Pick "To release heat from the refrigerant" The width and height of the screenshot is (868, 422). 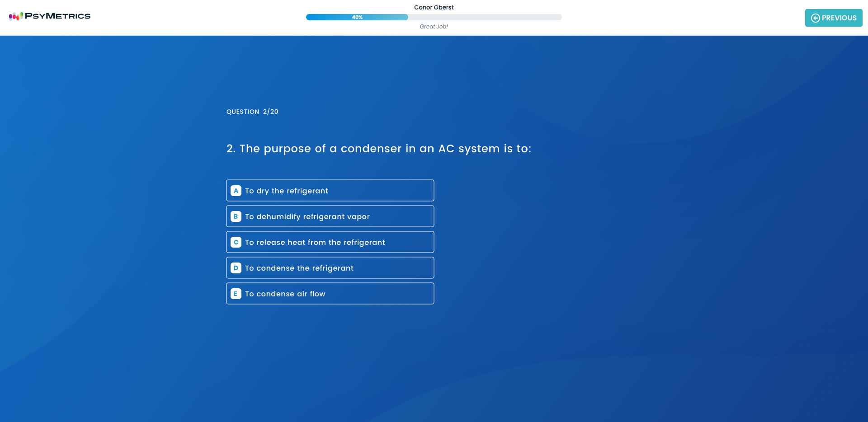coord(315,242)
